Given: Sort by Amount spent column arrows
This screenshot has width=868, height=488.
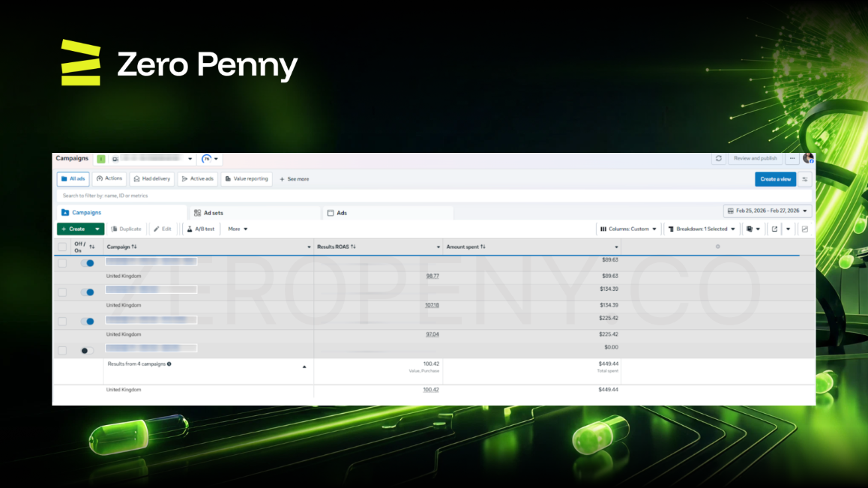Looking at the screenshot, I should pos(483,247).
